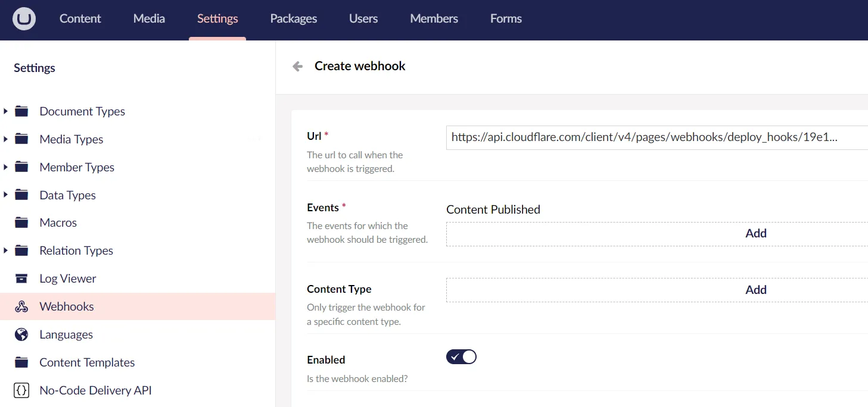Click the Umbraco logo icon
This screenshot has width=868, height=407.
pos(24,18)
